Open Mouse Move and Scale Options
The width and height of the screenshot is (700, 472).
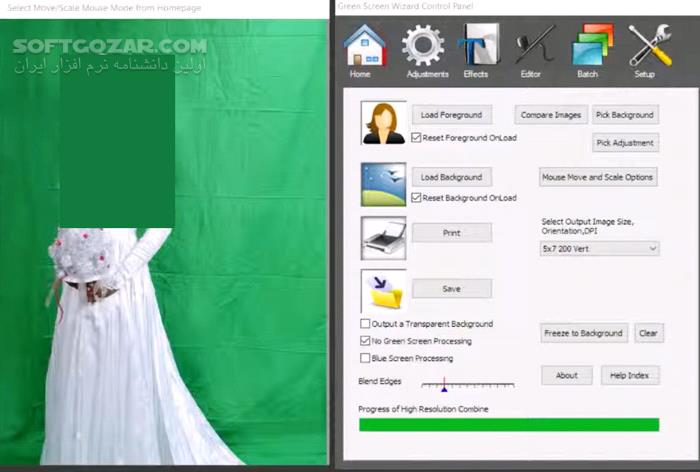coord(598,177)
